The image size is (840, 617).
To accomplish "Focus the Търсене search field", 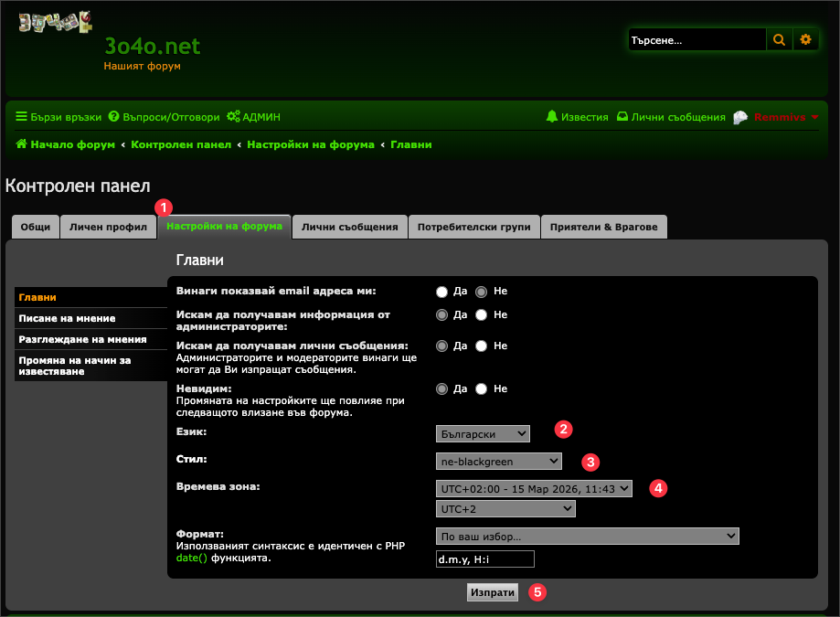I will click(x=697, y=39).
